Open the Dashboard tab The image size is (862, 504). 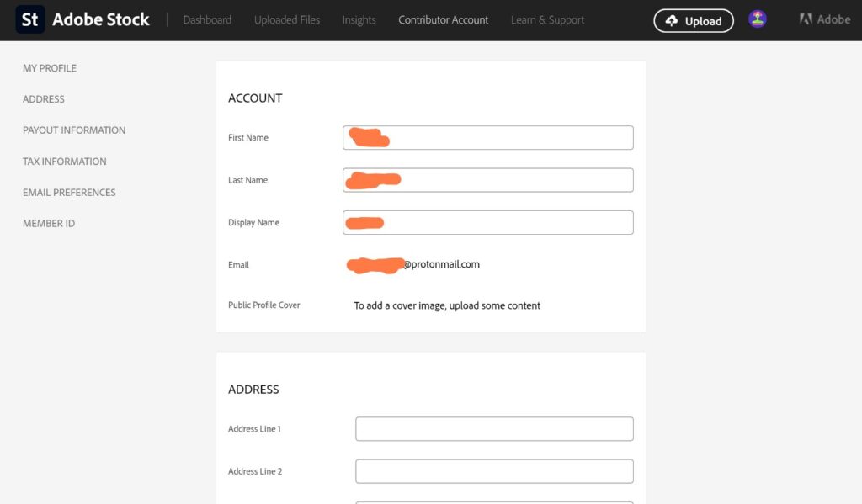pyautogui.click(x=207, y=20)
